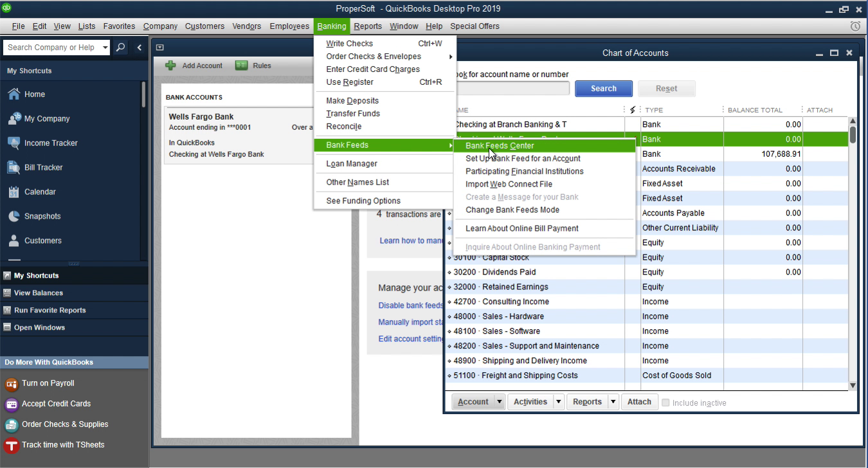Expand Order Checks & Envelopes submenu
The image size is (868, 468).
coord(384,56)
